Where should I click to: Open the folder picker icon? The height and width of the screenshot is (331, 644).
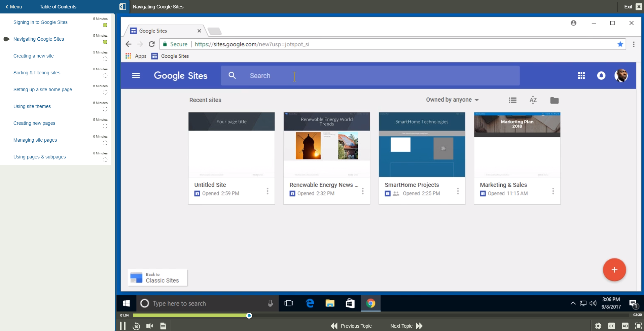click(x=554, y=100)
